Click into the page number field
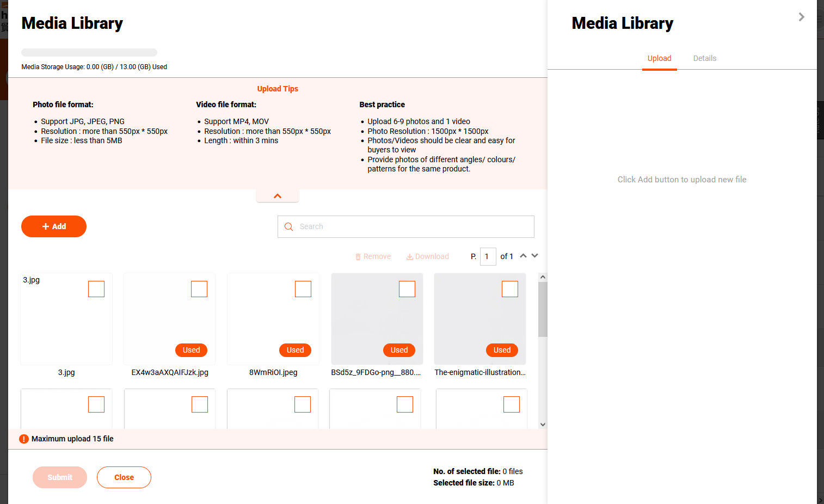This screenshot has height=504, width=824. (488, 256)
